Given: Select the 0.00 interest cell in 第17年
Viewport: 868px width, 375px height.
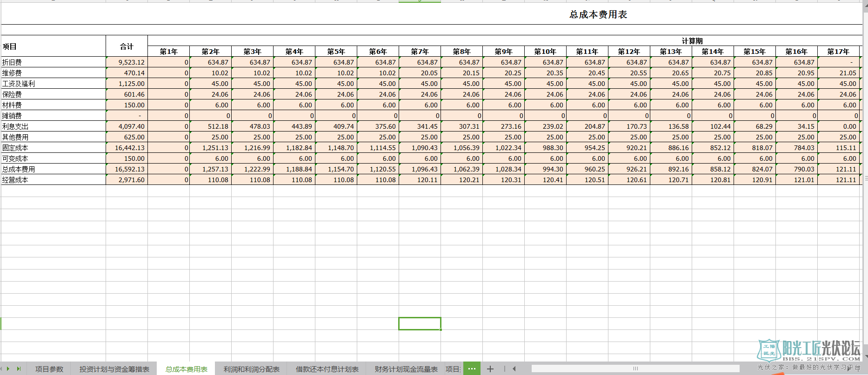Looking at the screenshot, I should click(838, 126).
